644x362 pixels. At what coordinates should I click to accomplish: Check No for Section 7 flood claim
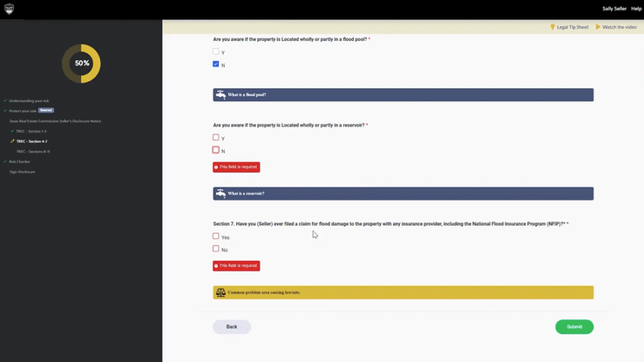point(215,249)
